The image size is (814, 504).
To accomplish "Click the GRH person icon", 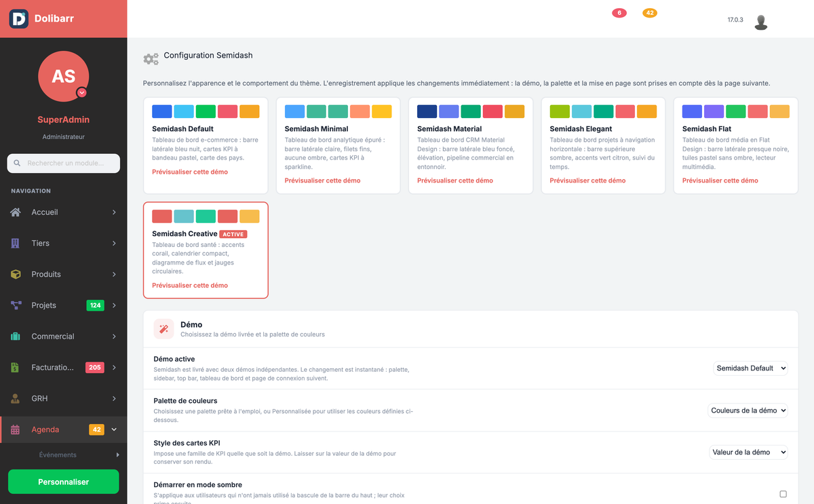I will pyautogui.click(x=16, y=399).
